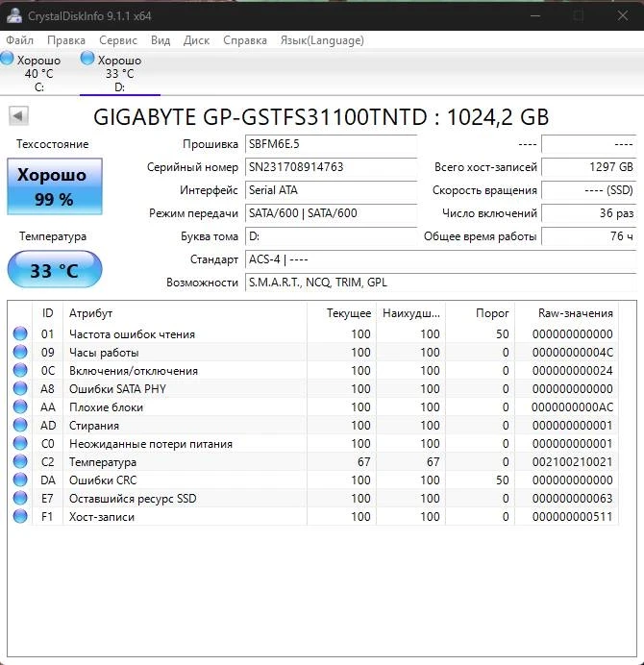This screenshot has width=644, height=665.
Task: Open the Вид menu
Action: coord(161,40)
